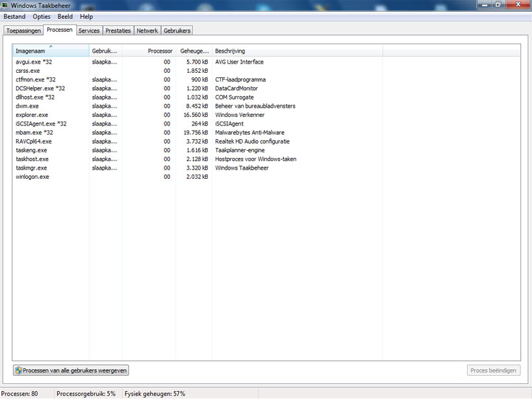Switch to the Services tab

tap(89, 31)
